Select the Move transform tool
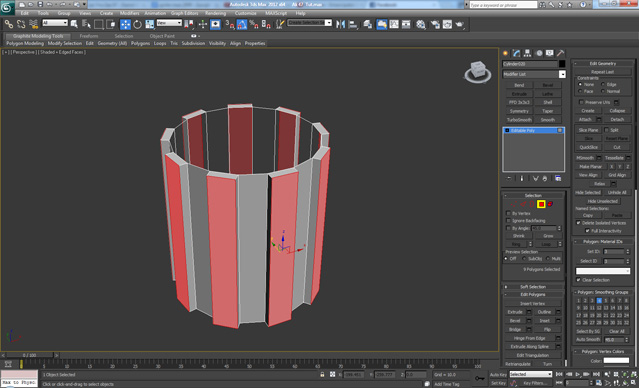This screenshot has height=388, width=639. [125, 24]
